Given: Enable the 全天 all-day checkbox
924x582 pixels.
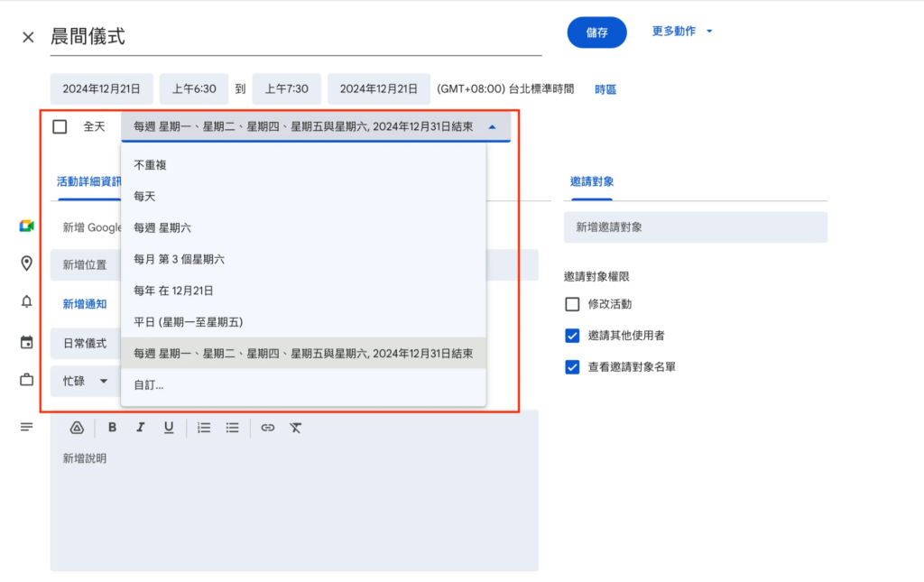Looking at the screenshot, I should coord(60,127).
